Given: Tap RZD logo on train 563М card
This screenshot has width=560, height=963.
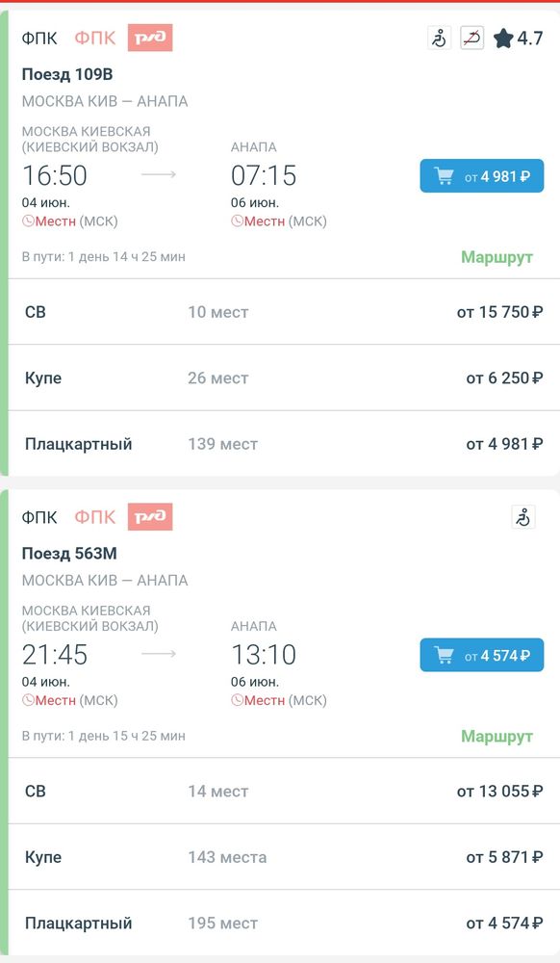Looking at the screenshot, I should pos(150,516).
